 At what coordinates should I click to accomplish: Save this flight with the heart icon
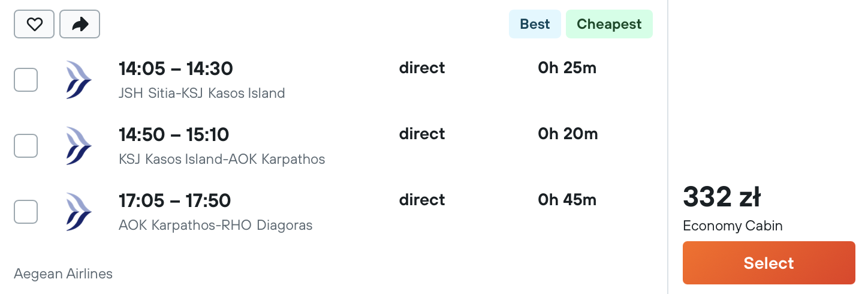click(x=34, y=24)
